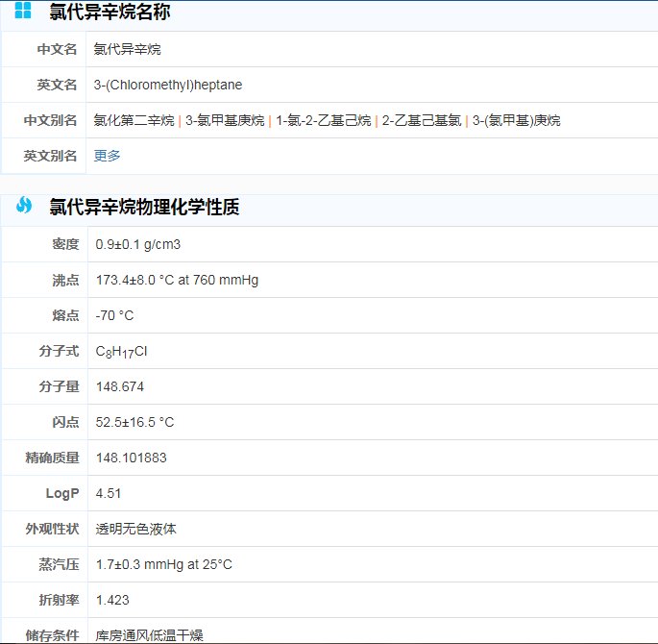The width and height of the screenshot is (658, 644).
Task: Click the 熔点 row label
Action: pos(65,315)
